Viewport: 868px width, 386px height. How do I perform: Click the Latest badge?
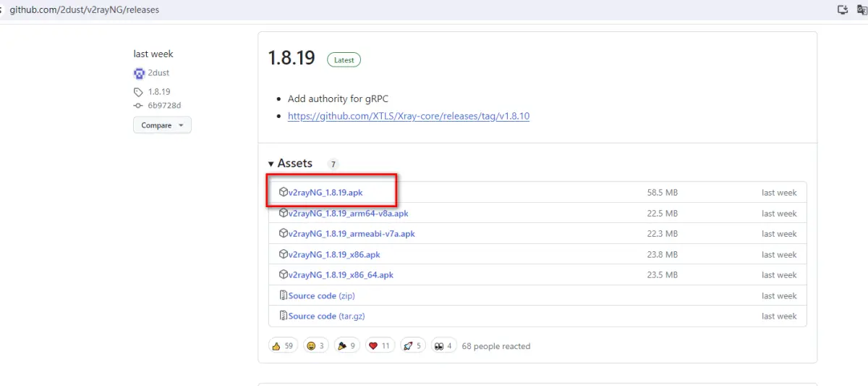tap(344, 60)
